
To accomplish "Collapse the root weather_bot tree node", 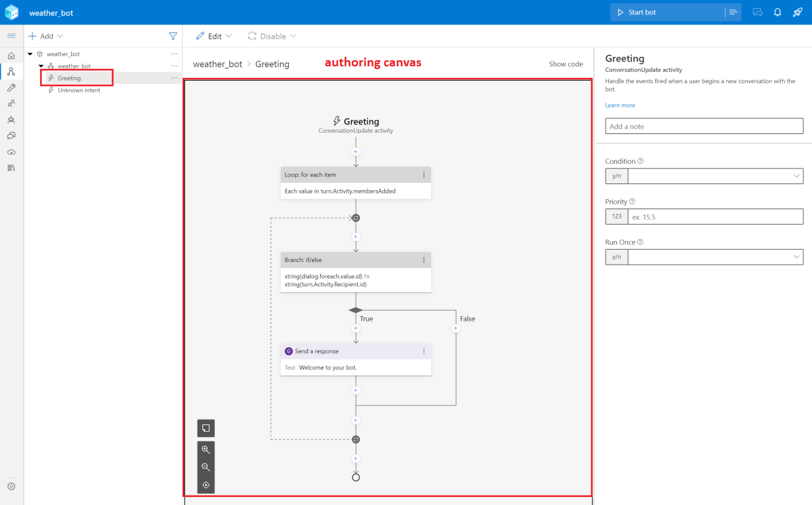I will click(x=30, y=54).
